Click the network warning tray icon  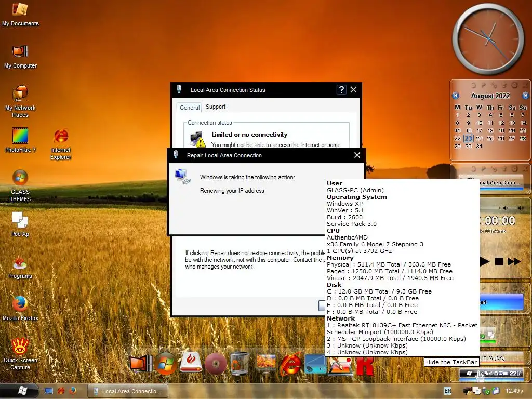468,391
